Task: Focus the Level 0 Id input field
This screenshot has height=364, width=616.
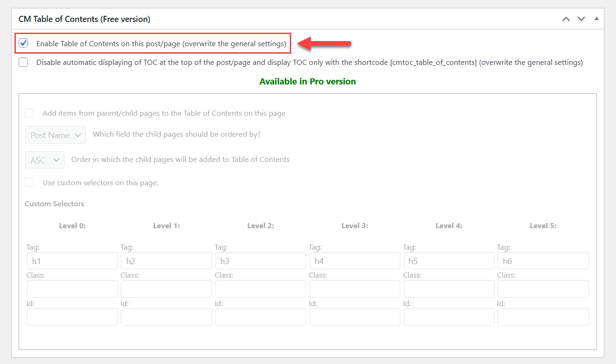Action: pos(72,317)
